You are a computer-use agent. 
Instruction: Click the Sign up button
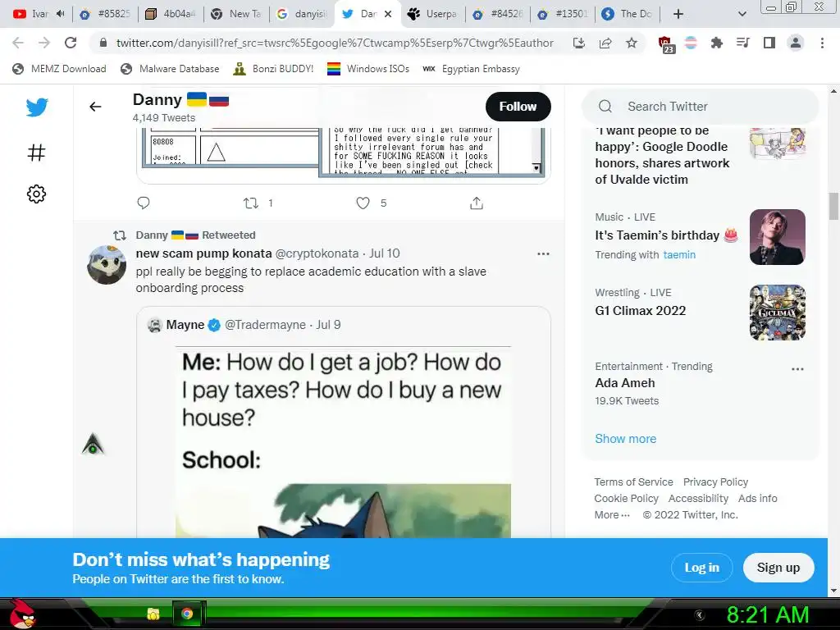pos(778,568)
